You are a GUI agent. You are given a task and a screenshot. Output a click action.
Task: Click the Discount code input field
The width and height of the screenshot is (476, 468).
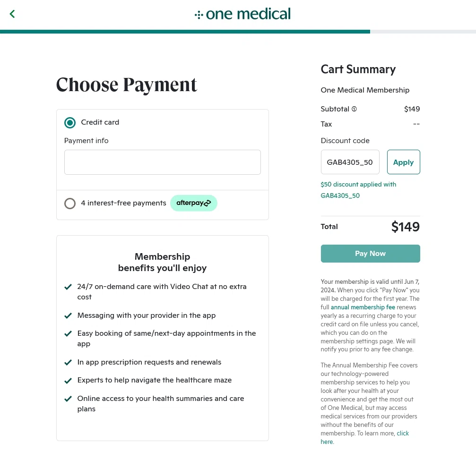pyautogui.click(x=350, y=162)
